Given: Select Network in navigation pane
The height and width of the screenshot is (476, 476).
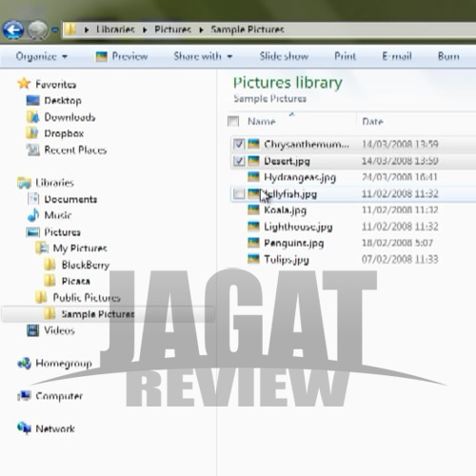Looking at the screenshot, I should coord(55,428).
